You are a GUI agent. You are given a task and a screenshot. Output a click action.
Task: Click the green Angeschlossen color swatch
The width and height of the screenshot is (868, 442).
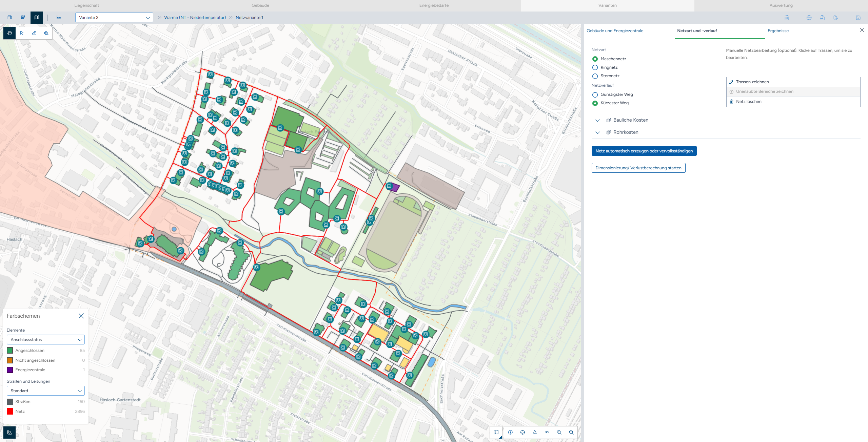(x=10, y=351)
